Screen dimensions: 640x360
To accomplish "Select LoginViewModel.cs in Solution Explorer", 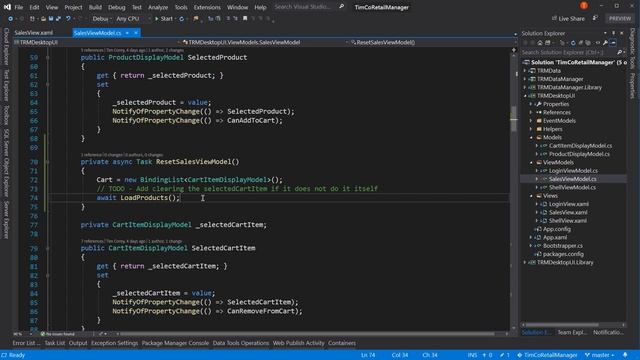I will 573,171.
